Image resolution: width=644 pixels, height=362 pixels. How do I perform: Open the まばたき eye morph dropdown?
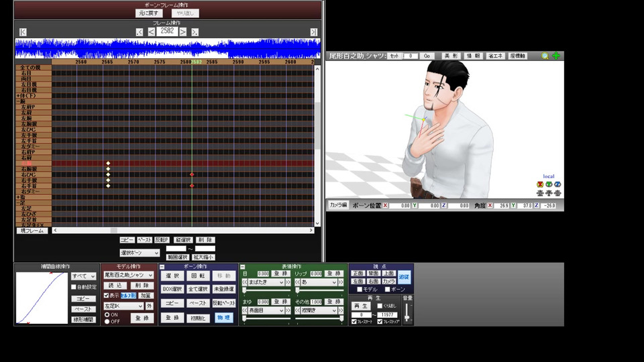pos(266,282)
